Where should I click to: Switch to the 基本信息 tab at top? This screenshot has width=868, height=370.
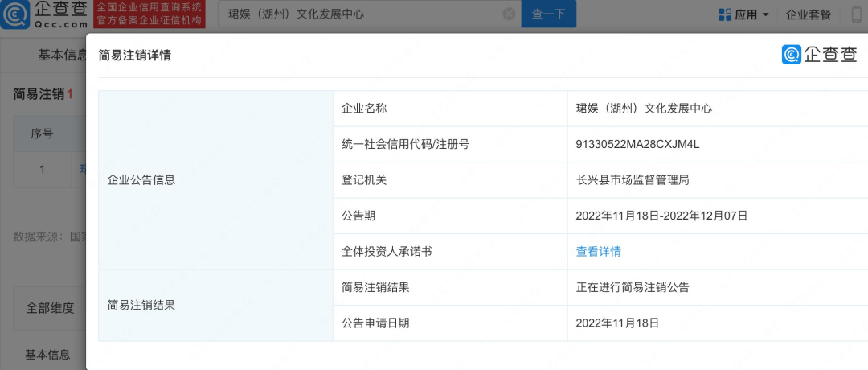click(62, 55)
